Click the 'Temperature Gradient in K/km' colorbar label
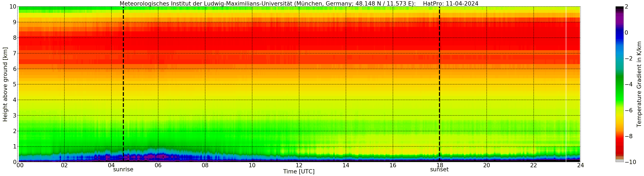Viewport: 644px width, 176px height. tap(639, 84)
